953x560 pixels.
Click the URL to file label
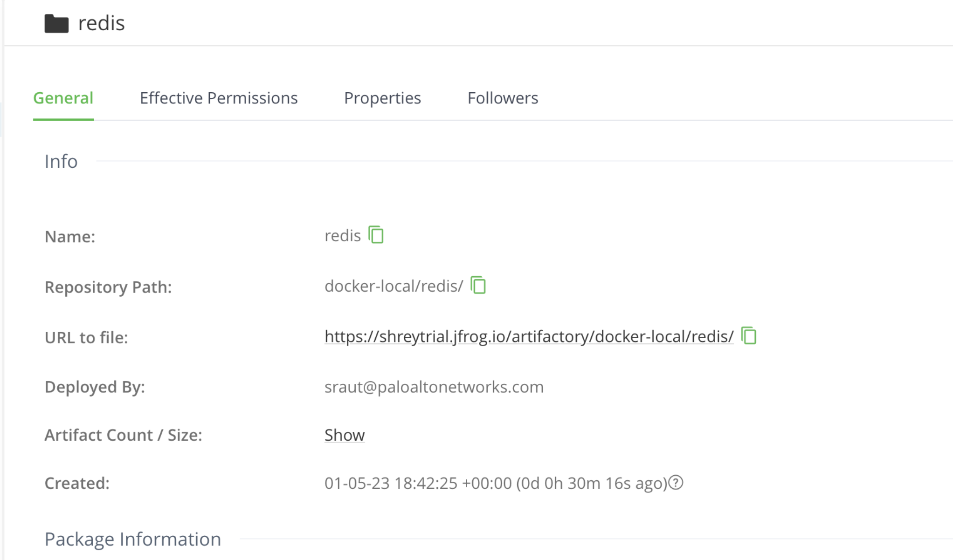point(86,337)
